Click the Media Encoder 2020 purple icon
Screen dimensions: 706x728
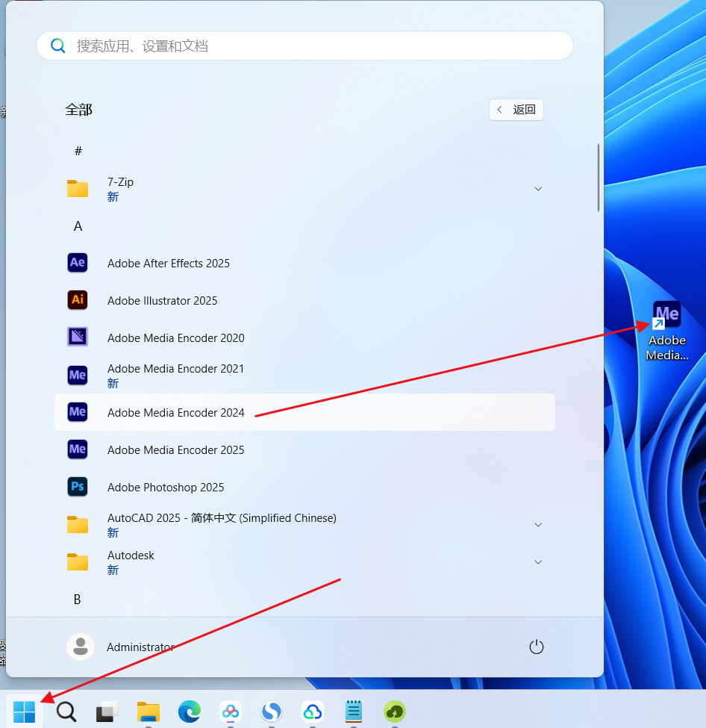tap(78, 337)
